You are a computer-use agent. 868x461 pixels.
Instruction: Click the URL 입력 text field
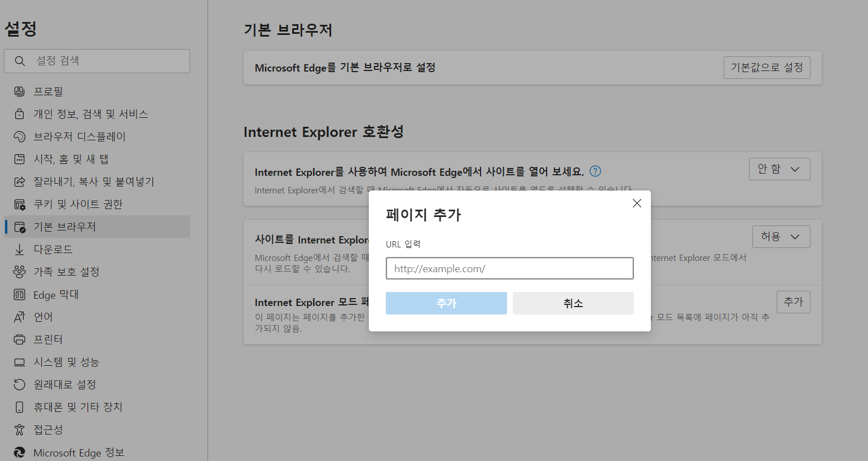(x=509, y=268)
